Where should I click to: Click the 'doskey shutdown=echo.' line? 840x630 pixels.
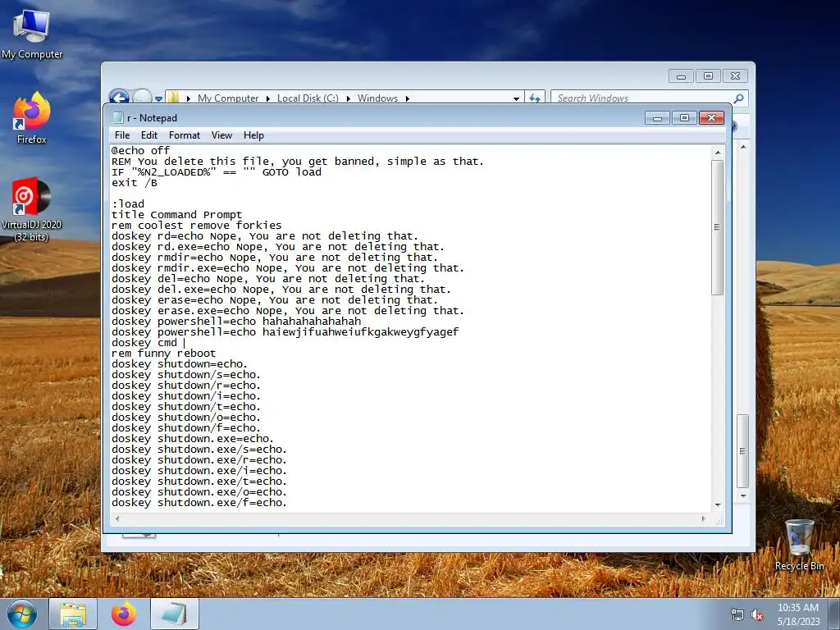pyautogui.click(x=180, y=364)
